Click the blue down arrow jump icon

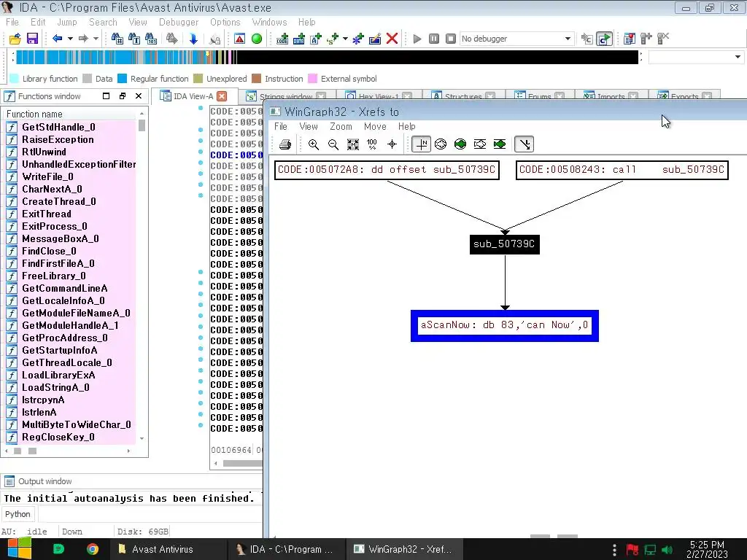click(x=193, y=39)
